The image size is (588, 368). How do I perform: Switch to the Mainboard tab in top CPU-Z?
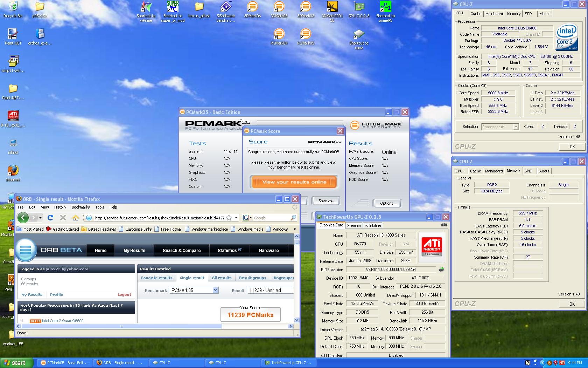tap(494, 14)
